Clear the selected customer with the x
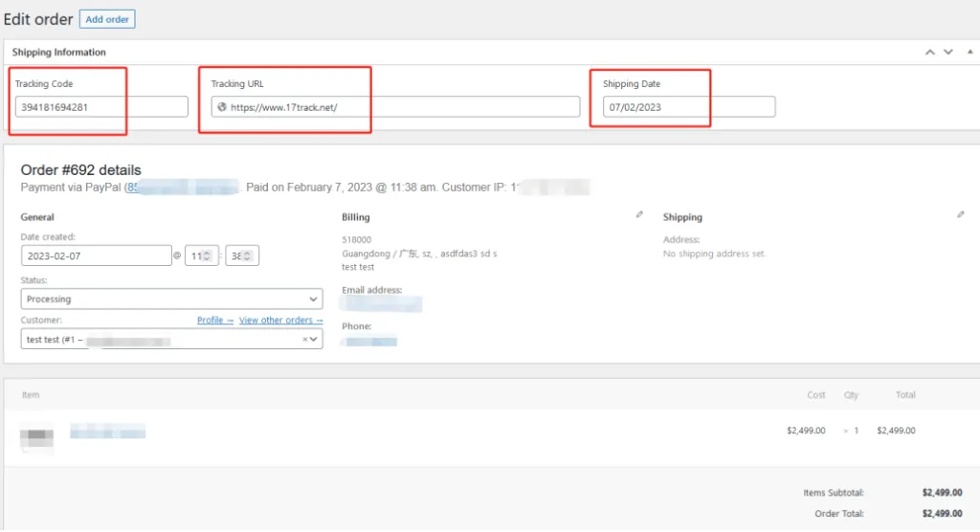 coord(305,339)
